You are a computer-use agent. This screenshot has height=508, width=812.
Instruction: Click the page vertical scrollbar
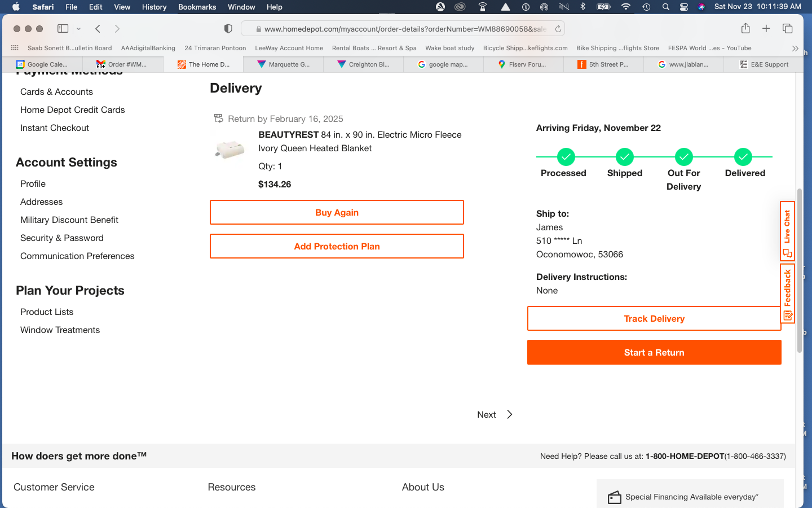pos(799,271)
